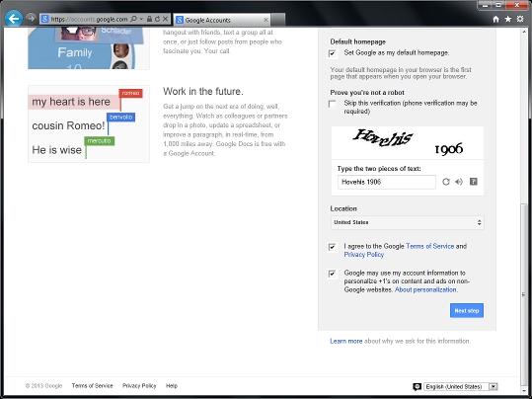This screenshot has height=399, width=532.
Task: Click the Romeo document collaboration illustration
Action: click(89, 123)
